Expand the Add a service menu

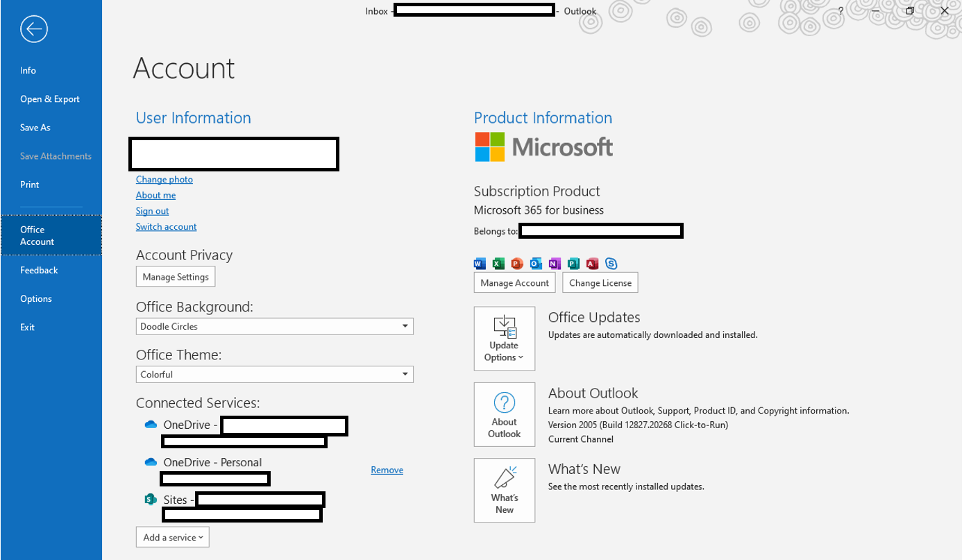[x=173, y=537]
